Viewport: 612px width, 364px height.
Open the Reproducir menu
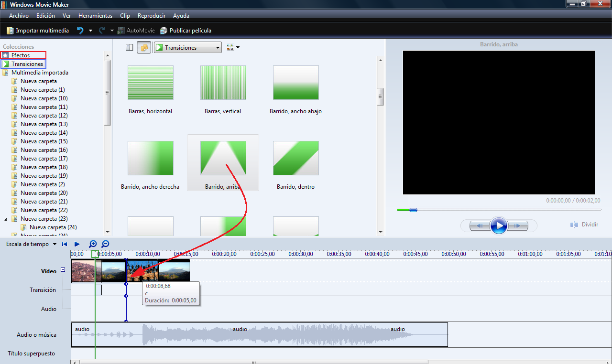151,16
